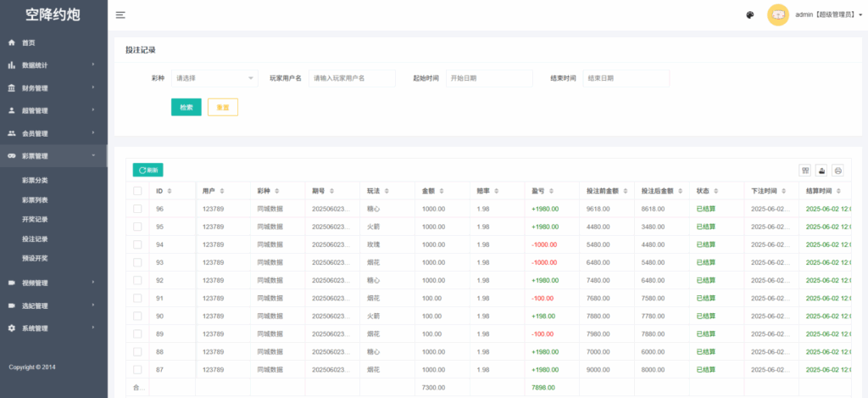Open the column filter icon above table
The image size is (868, 398).
coord(805,170)
